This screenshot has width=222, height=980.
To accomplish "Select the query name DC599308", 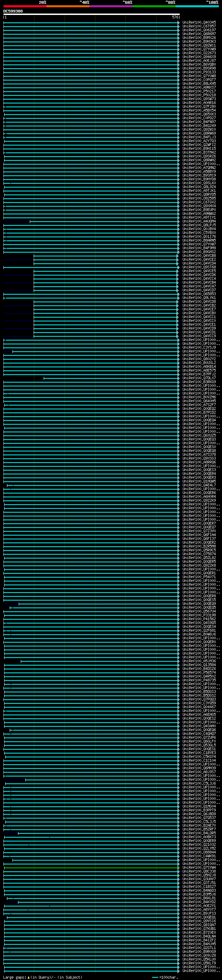I will coord(13,11).
